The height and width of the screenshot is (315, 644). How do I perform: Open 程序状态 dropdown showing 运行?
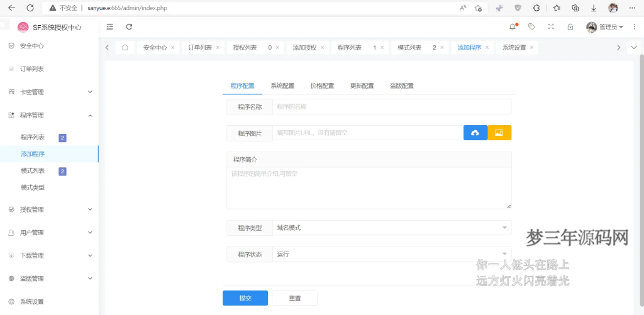coord(392,254)
